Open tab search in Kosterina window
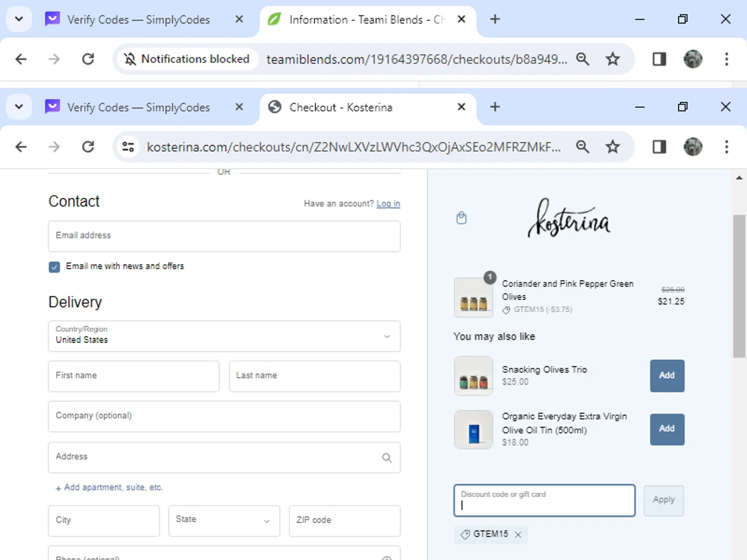Screen dimensions: 747x560 tap(19, 107)
